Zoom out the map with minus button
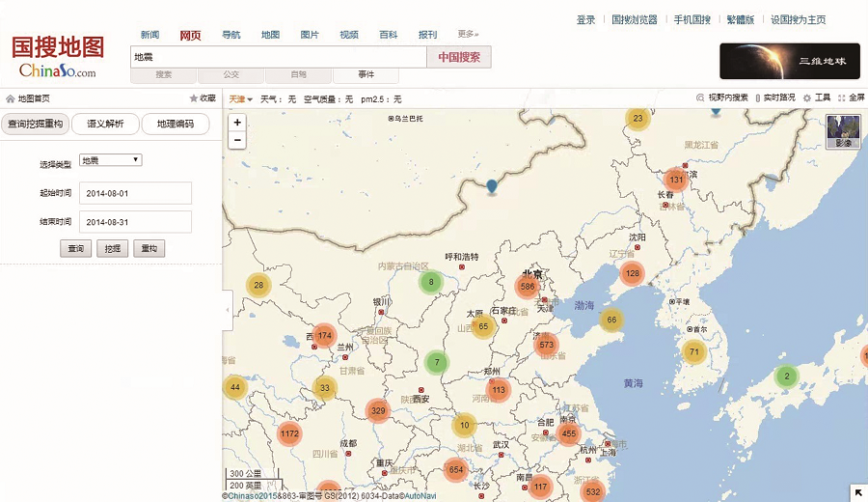The height and width of the screenshot is (502, 868). (x=237, y=141)
